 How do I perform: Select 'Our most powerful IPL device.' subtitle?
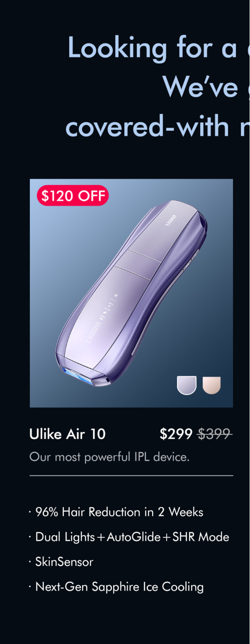(110, 457)
